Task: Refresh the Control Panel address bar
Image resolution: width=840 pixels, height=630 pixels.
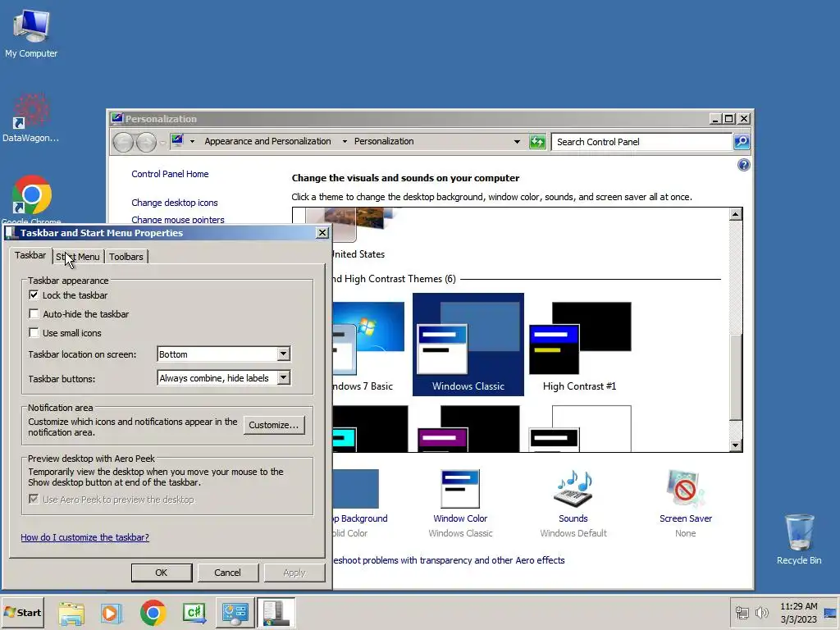Action: 537,142
